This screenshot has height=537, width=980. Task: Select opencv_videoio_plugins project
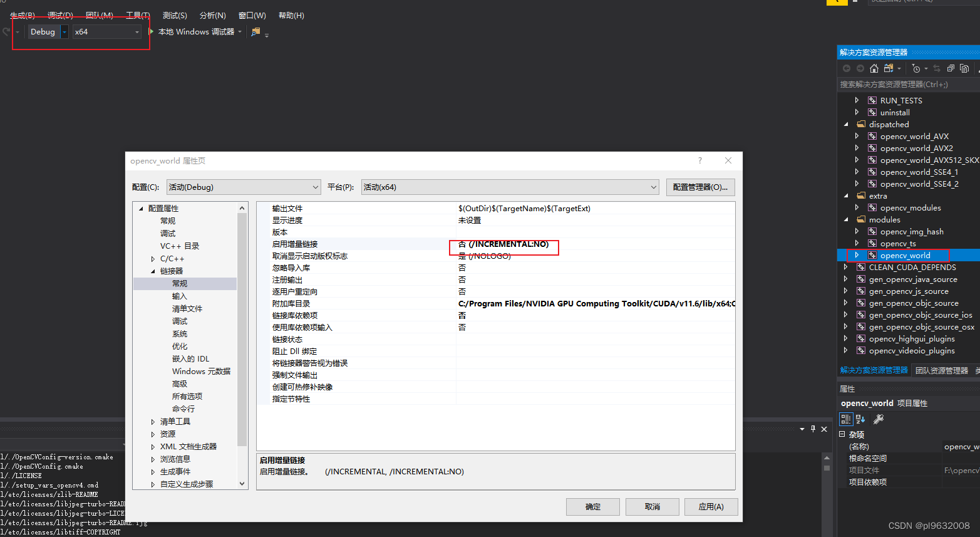point(912,350)
